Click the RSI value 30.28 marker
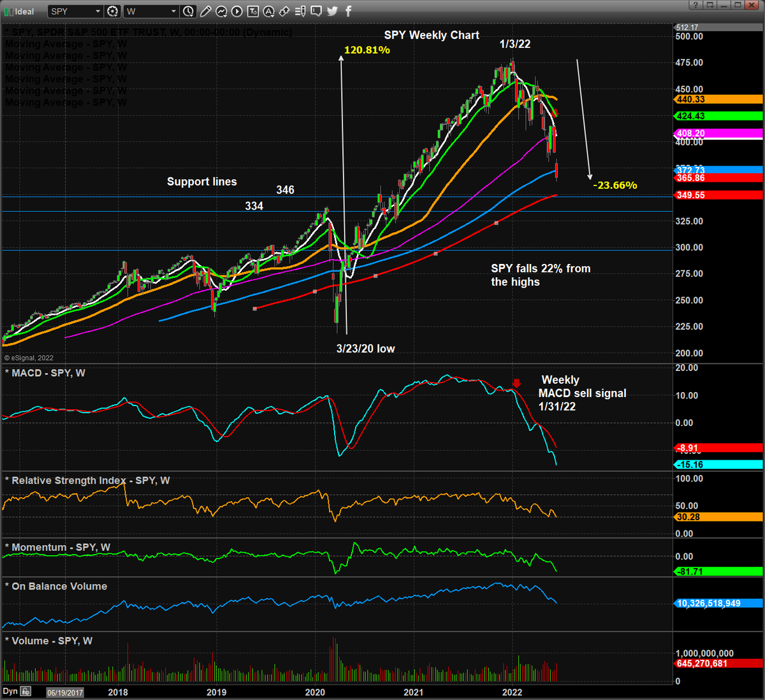Screen dimensions: 765x700 click(718, 517)
